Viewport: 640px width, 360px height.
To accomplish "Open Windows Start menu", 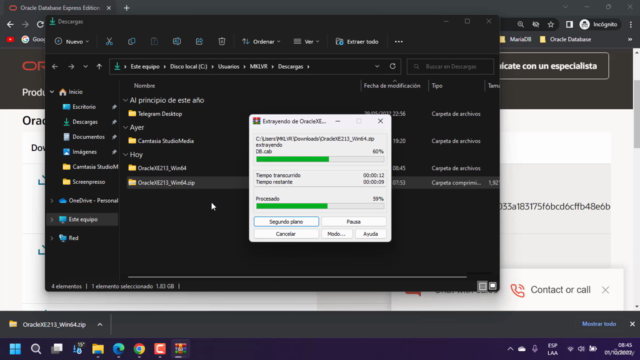I will pyautogui.click(x=15, y=349).
